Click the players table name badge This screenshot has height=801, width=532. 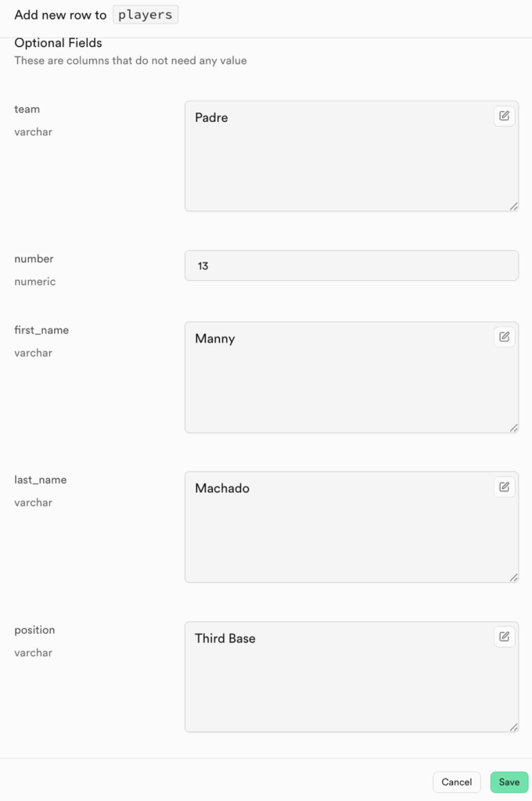146,15
